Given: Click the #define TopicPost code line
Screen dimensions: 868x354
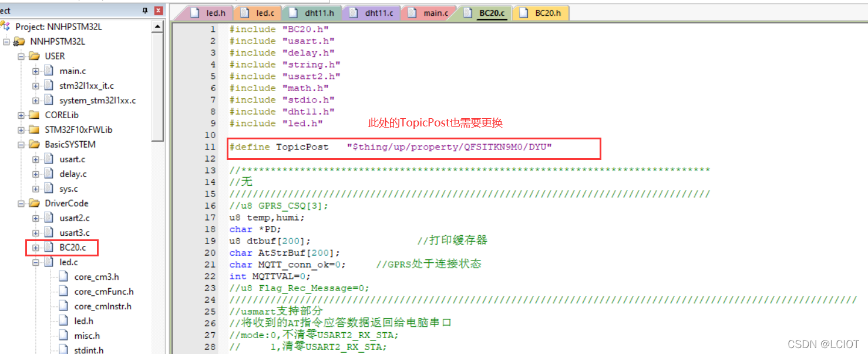Looking at the screenshot, I should point(391,147).
